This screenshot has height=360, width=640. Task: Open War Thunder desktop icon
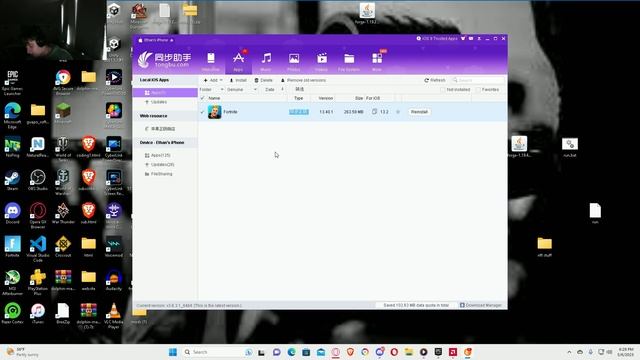pos(63,213)
